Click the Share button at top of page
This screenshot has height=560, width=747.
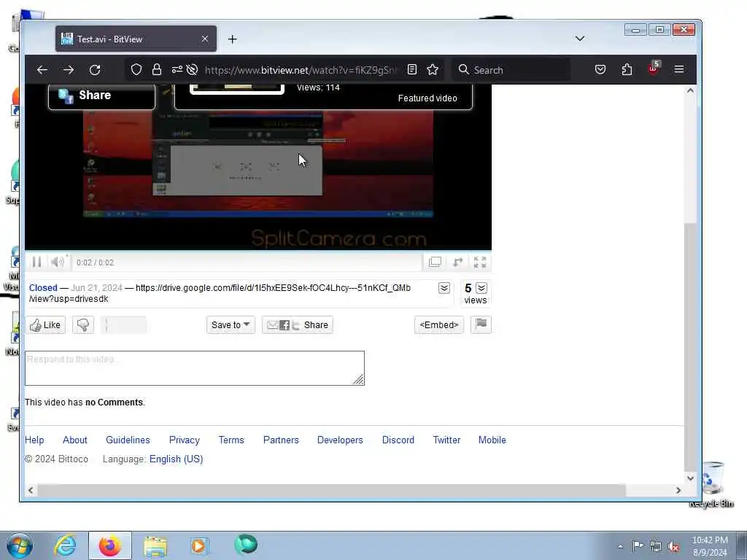[101, 96]
